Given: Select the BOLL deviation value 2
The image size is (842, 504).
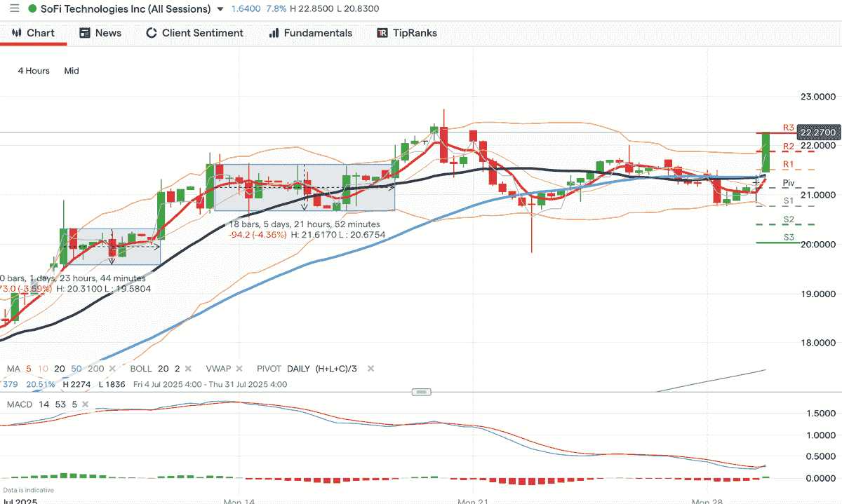Looking at the screenshot, I should (x=178, y=369).
